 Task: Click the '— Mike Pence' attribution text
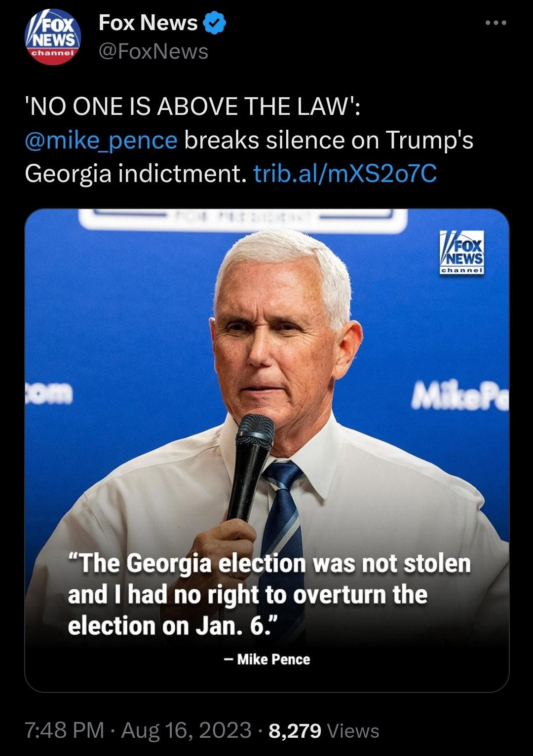point(267,659)
